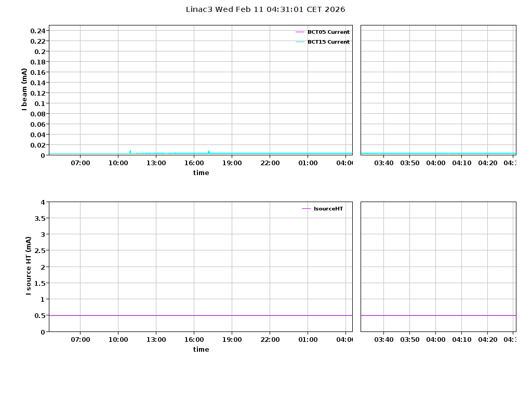This screenshot has width=532, height=399.
Task: Select the "I source HT (mA)" y-axis label
Action: click(29, 265)
